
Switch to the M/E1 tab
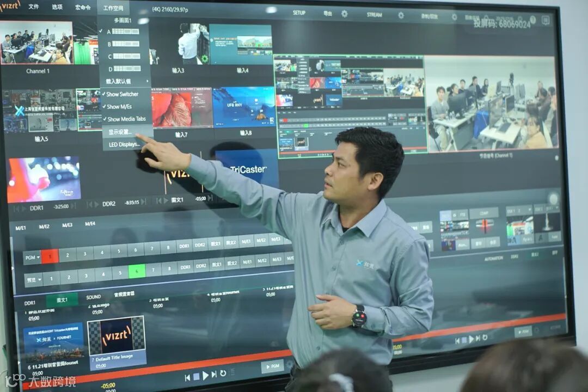[21, 228]
